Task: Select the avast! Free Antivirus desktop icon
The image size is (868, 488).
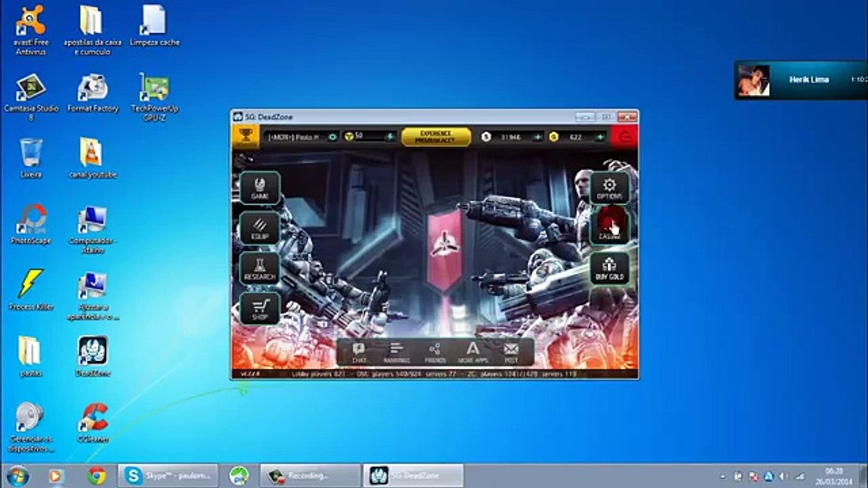Action: pyautogui.click(x=30, y=30)
